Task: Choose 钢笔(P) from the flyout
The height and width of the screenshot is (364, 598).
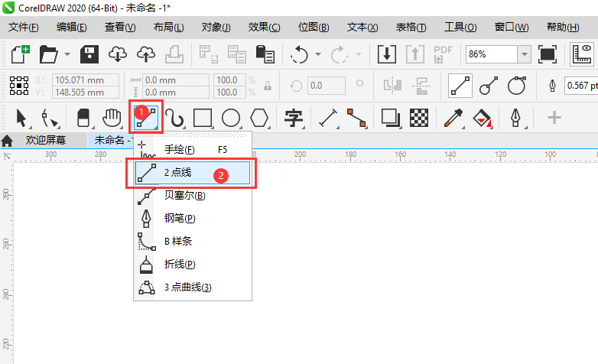Action: coord(193,218)
